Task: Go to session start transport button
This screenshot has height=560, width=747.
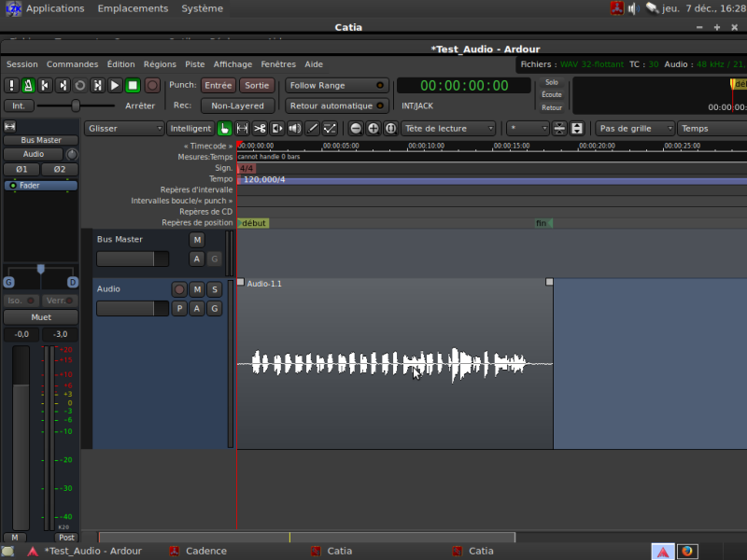Action: 46,85
